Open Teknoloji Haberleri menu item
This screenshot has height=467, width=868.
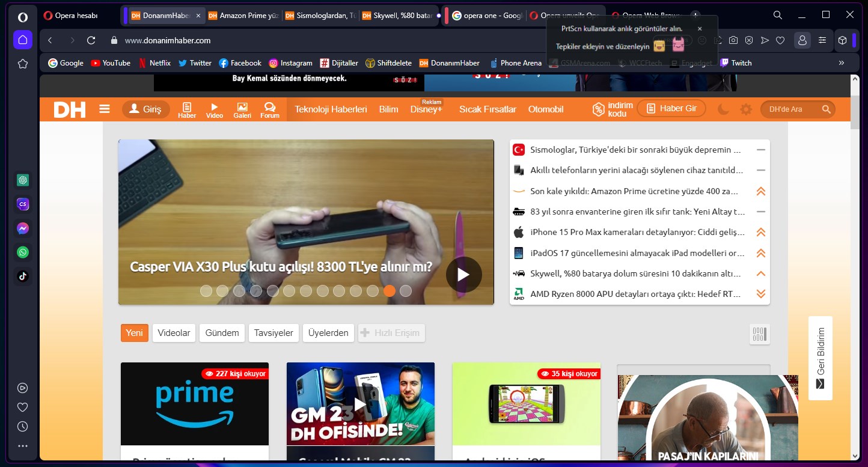(x=331, y=109)
